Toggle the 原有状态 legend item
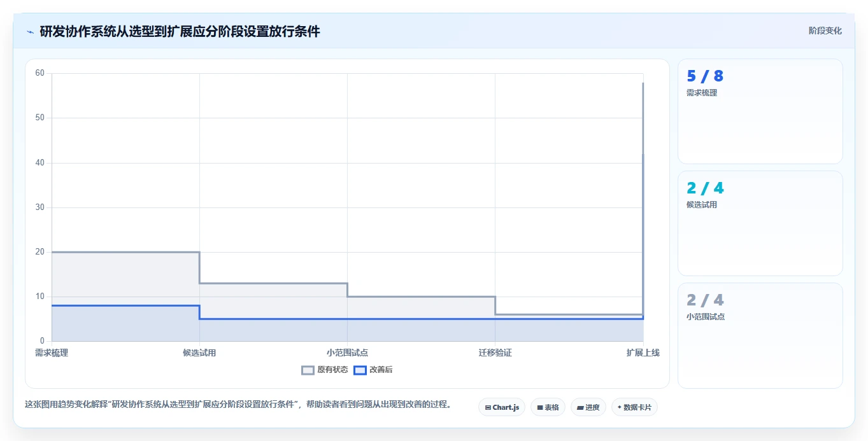Viewport: 868px width, 441px height. point(325,370)
